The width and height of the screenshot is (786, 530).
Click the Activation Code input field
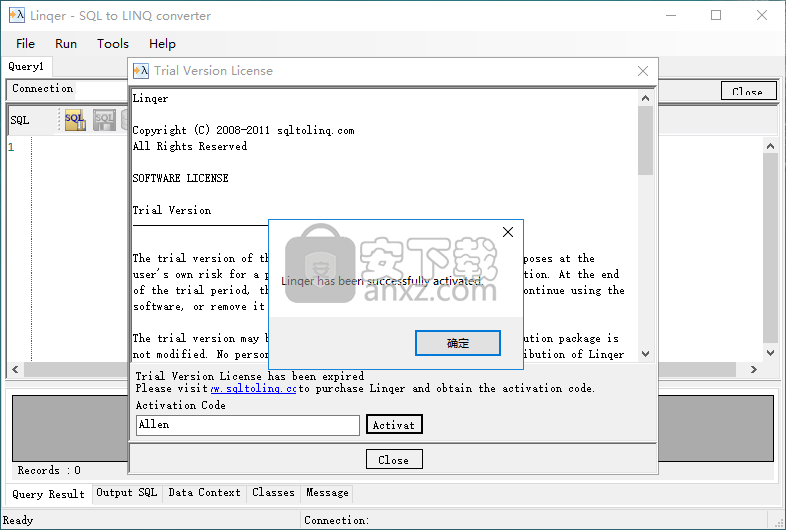[248, 425]
